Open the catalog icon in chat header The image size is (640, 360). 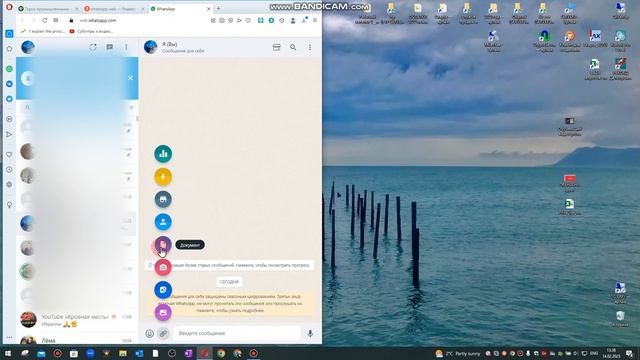[276, 47]
